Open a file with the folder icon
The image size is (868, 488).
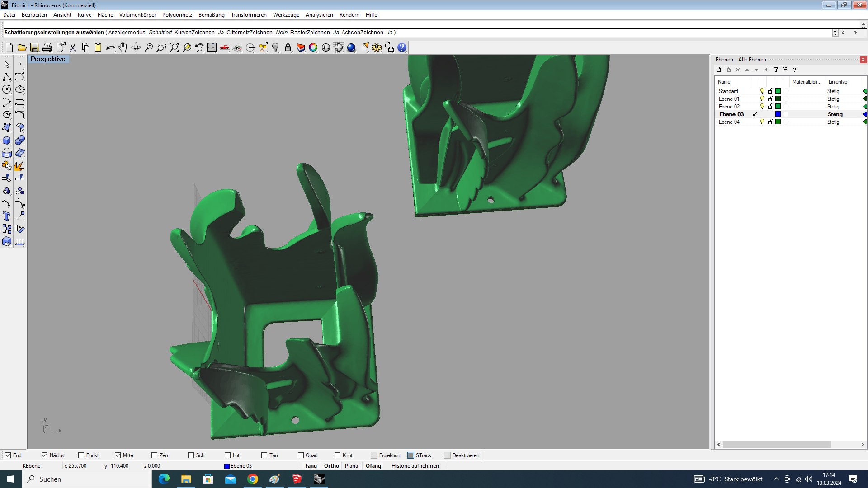point(22,47)
